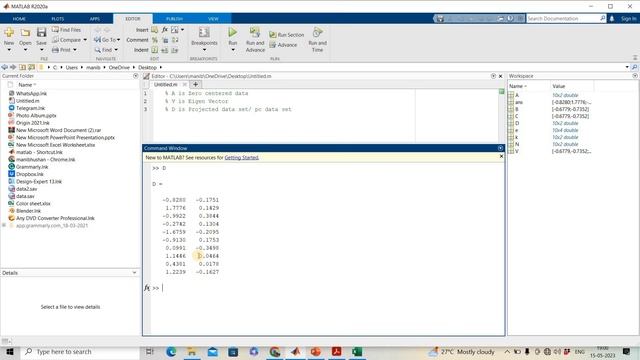Screen dimensions: 640x360
Task: Click the Up One Level folder icon
Action: point(22,67)
